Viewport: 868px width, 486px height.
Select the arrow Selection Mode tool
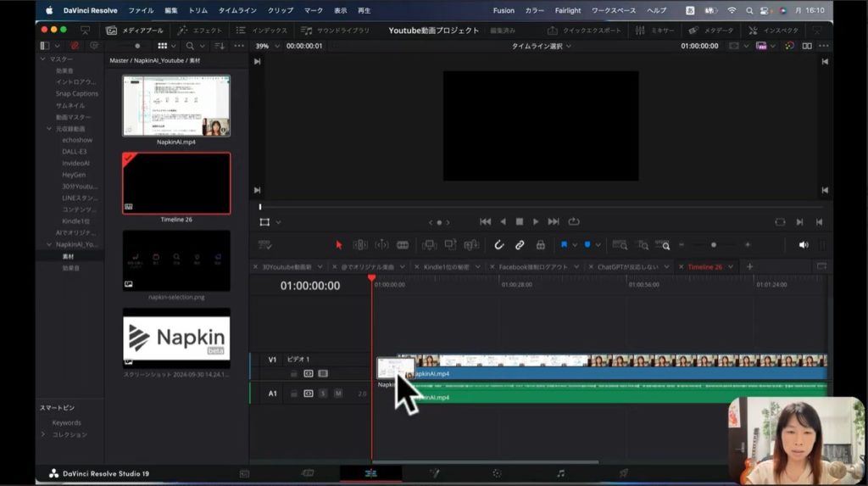tap(339, 245)
